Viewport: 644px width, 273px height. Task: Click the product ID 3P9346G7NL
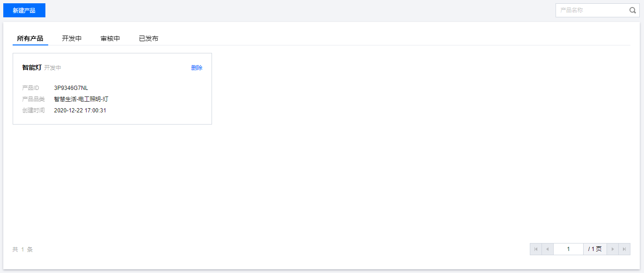click(71, 88)
